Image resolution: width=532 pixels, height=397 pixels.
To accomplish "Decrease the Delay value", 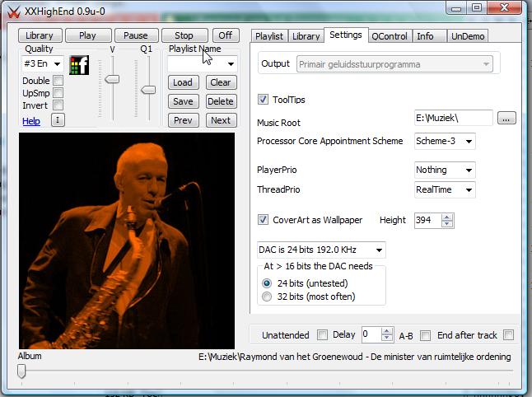I will pyautogui.click(x=387, y=338).
